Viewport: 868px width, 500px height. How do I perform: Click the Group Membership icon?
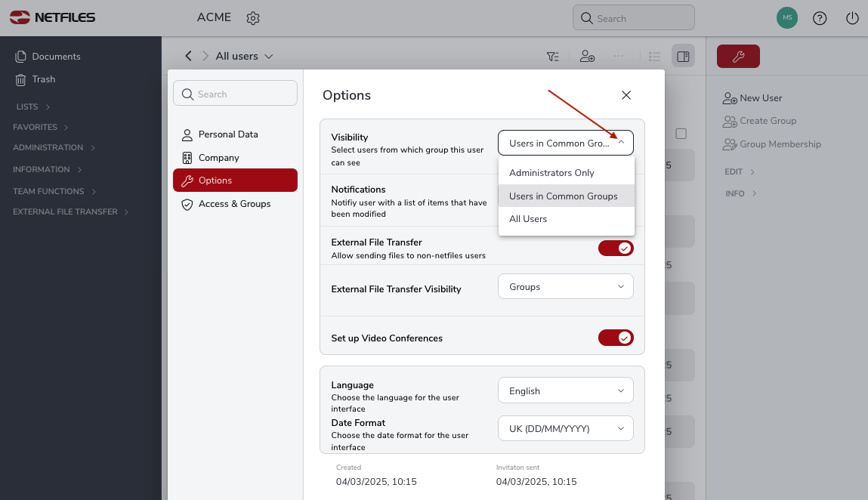[x=730, y=144]
